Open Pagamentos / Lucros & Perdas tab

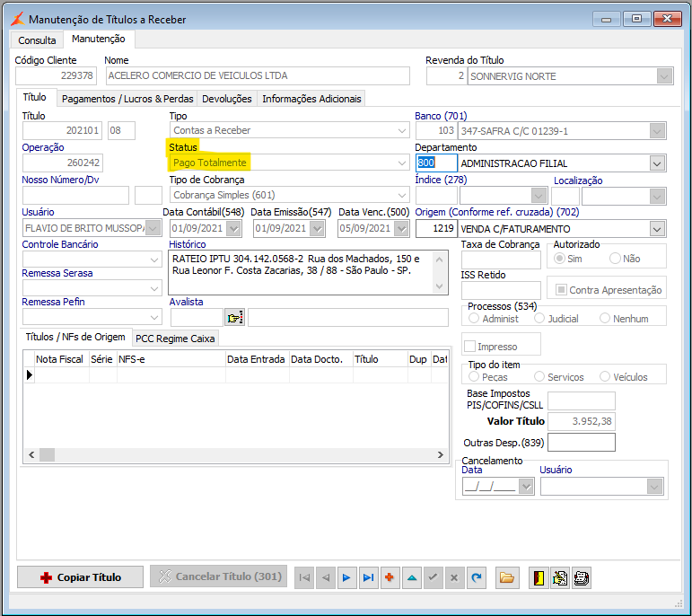click(128, 99)
